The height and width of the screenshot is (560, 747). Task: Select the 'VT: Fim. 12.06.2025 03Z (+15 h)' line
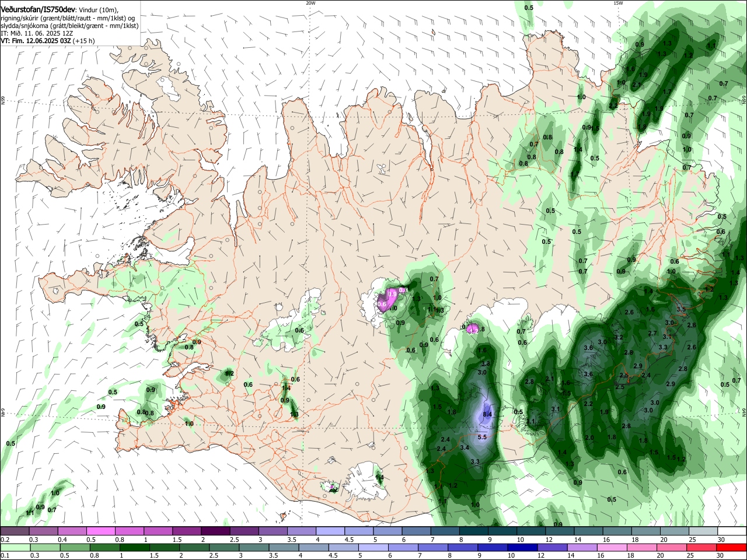pyautogui.click(x=47, y=41)
